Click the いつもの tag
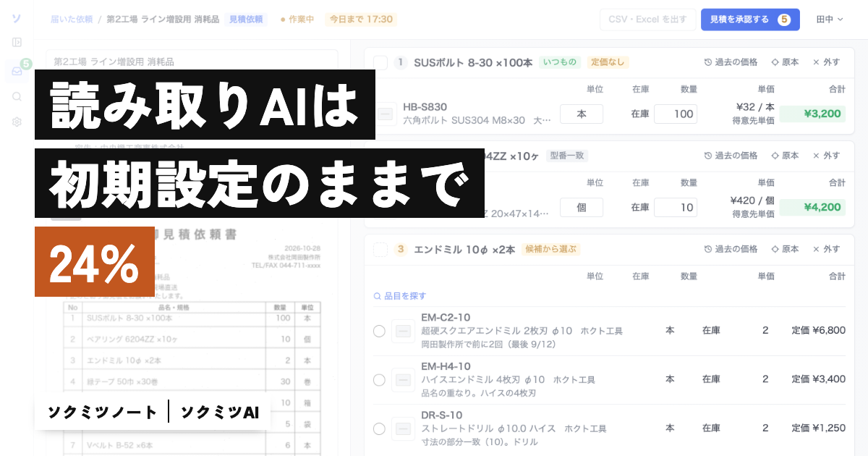This screenshot has width=868, height=456. tap(560, 62)
